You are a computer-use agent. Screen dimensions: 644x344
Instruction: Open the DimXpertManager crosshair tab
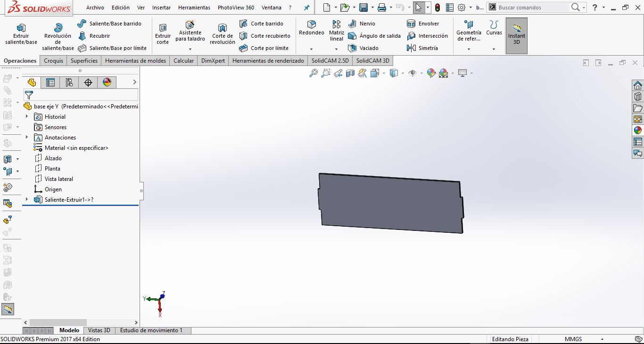point(88,82)
